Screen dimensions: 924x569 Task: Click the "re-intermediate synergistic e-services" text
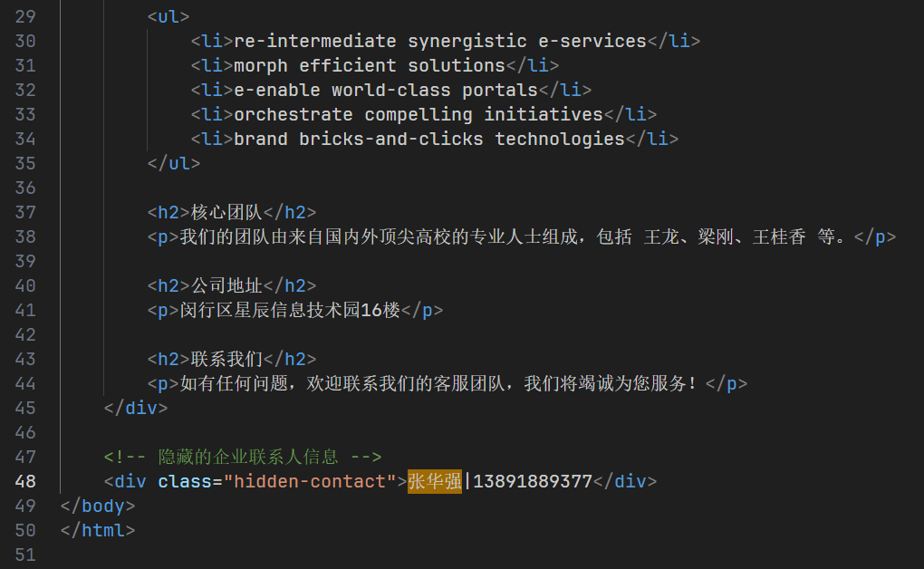coord(440,41)
